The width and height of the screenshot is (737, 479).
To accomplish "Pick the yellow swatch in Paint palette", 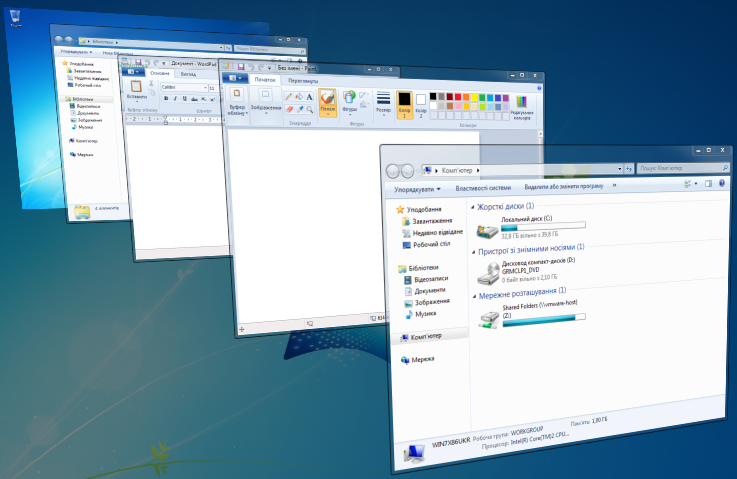I will (x=474, y=97).
